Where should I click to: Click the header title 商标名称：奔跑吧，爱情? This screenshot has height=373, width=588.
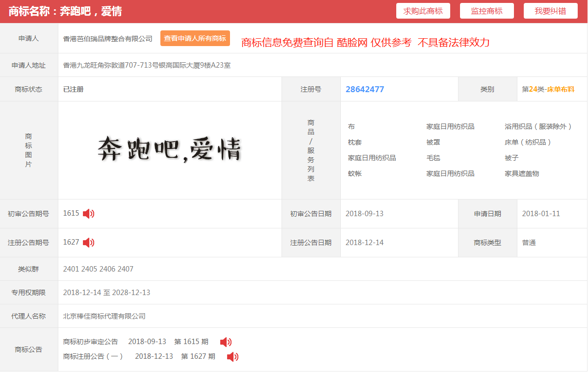click(x=65, y=11)
